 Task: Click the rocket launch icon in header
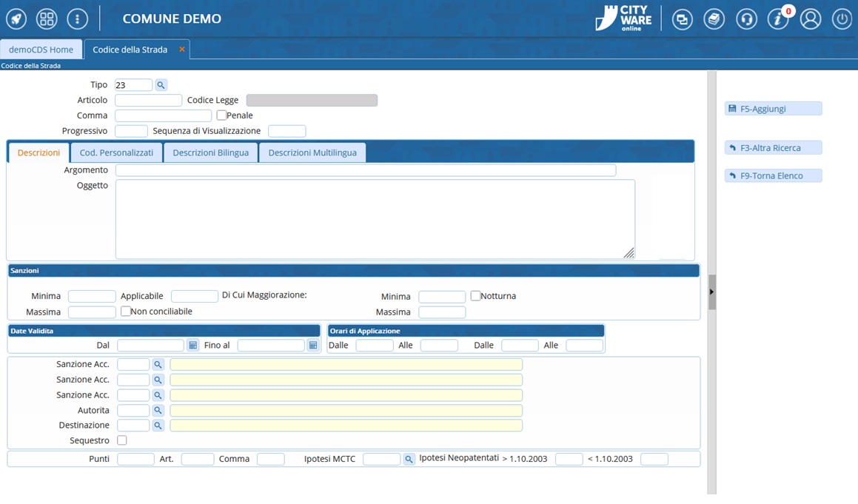coord(16,19)
